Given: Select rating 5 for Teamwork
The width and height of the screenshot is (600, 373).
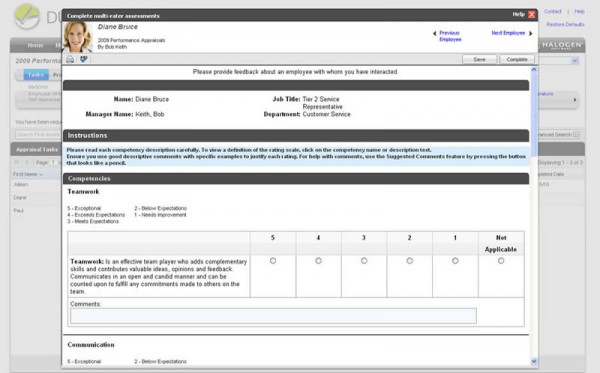Looking at the screenshot, I should [273, 261].
